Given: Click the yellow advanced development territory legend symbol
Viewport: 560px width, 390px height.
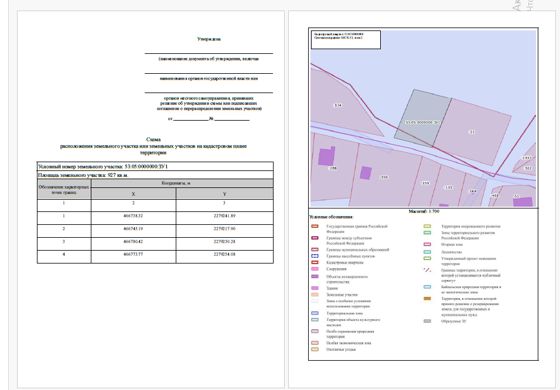Looking at the screenshot, I should point(427,226).
